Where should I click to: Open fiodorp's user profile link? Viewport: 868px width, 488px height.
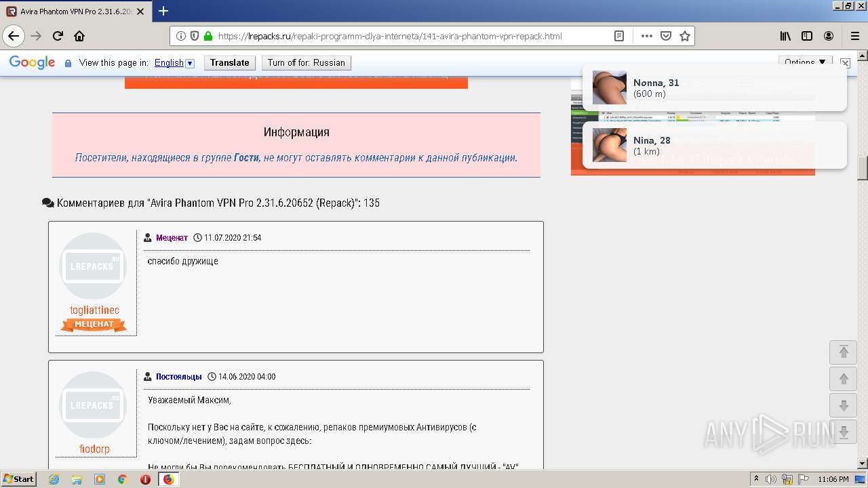pyautogui.click(x=94, y=449)
